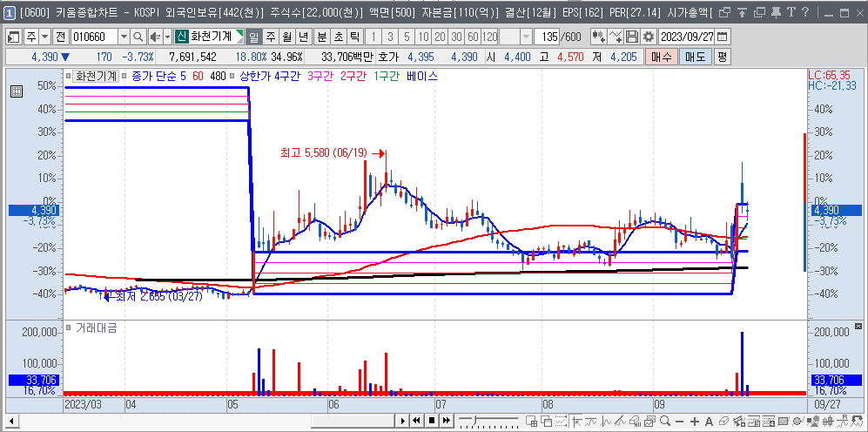
Task: Click the stock search magnifier icon
Action: pyautogui.click(x=138, y=37)
